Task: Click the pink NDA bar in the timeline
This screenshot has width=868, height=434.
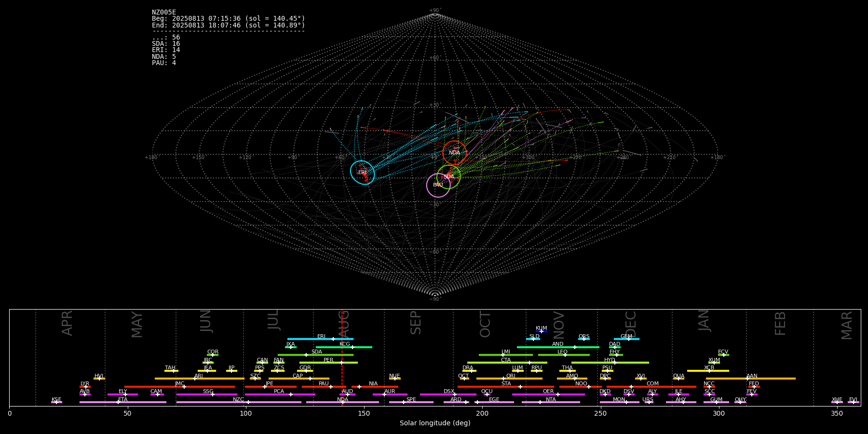Action: tap(342, 402)
